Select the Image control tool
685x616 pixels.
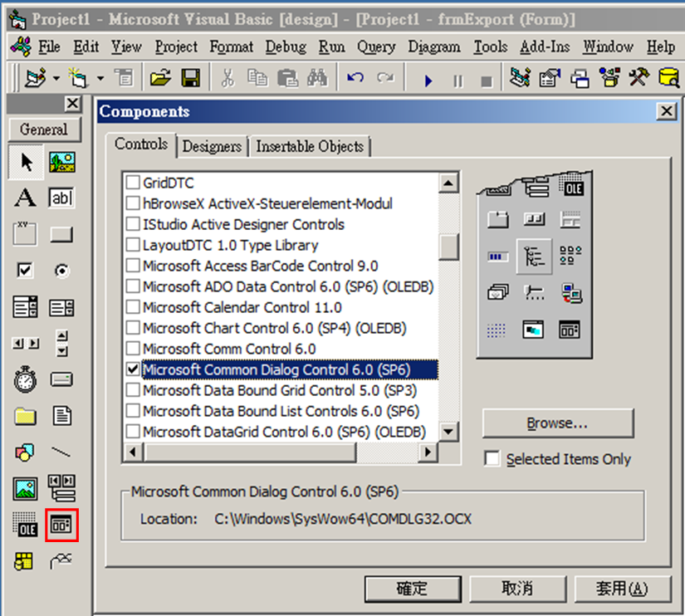(23, 488)
